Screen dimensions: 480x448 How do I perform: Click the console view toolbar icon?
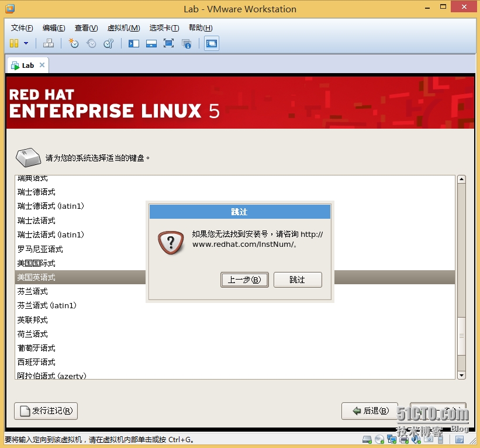[212, 43]
